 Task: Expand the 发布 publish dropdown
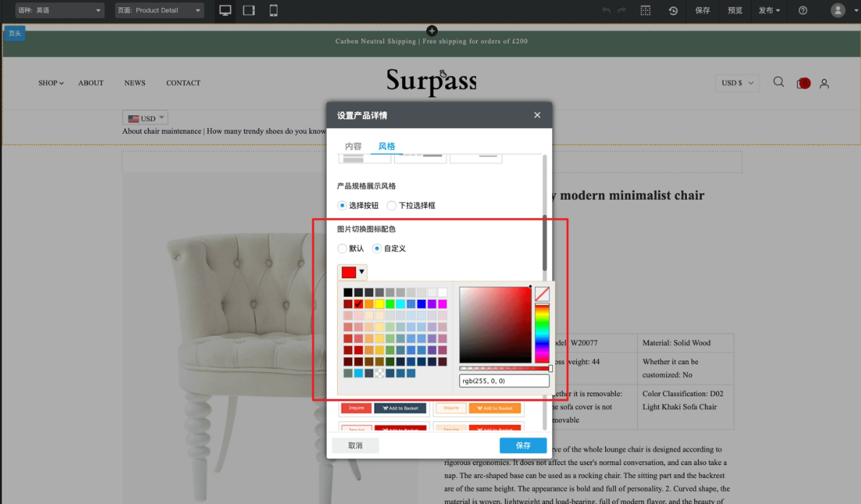[769, 10]
